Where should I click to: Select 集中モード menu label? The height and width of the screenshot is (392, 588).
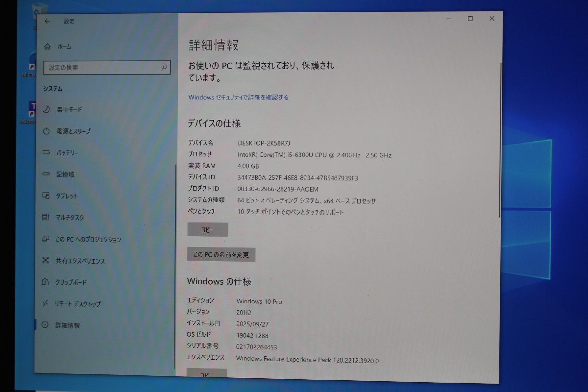point(69,110)
